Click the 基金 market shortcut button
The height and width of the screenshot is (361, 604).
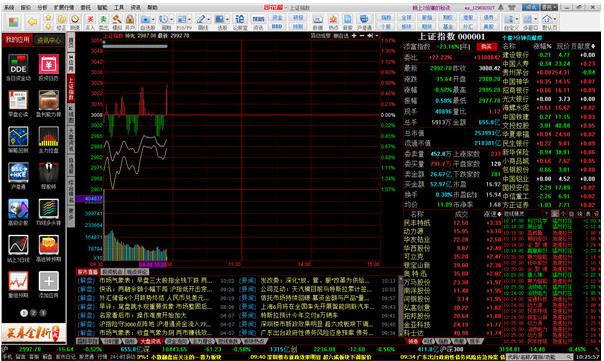pyautogui.click(x=447, y=27)
